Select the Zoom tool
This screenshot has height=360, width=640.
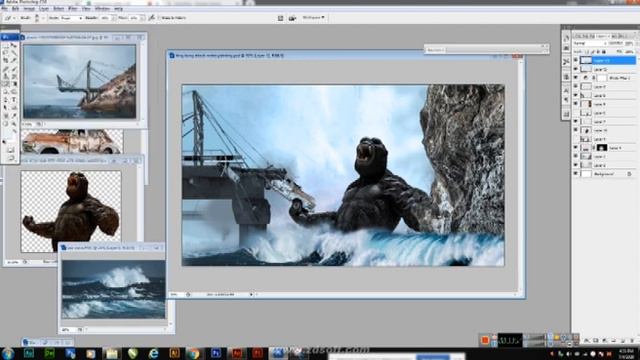click(x=14, y=124)
